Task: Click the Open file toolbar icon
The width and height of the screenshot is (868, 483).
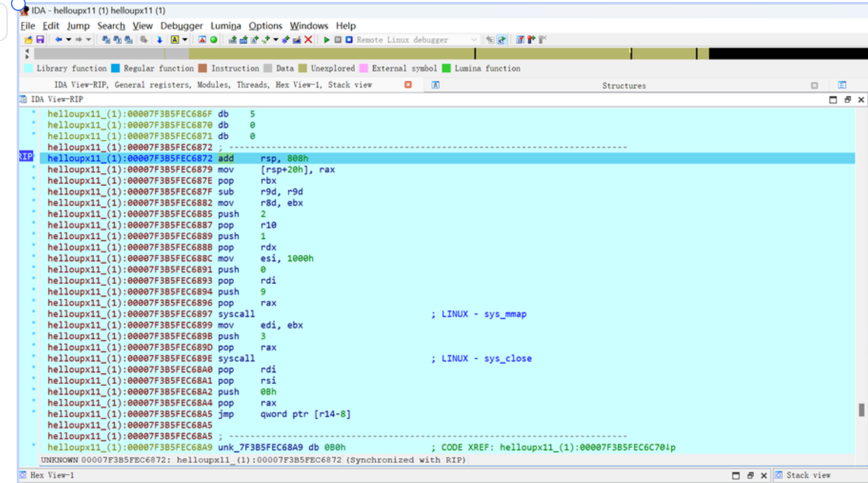Action: click(x=28, y=40)
